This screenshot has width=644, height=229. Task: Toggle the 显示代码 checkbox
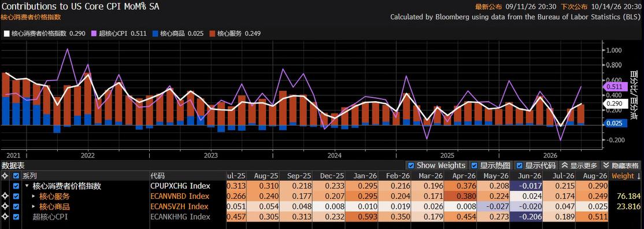(520, 165)
